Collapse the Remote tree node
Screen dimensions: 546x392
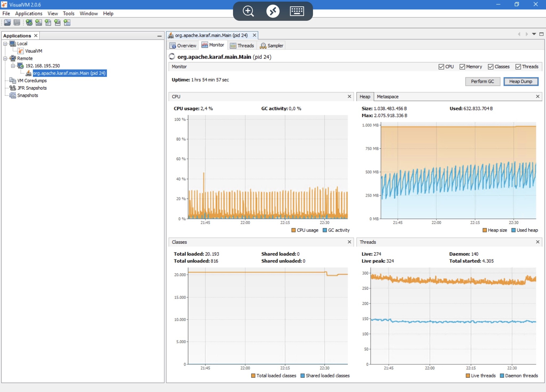coord(5,58)
